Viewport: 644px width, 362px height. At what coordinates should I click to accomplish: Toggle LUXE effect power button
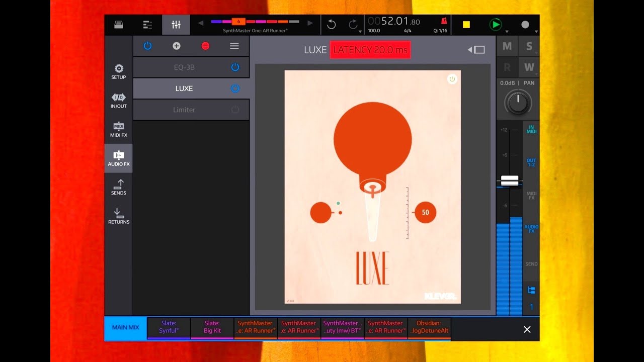click(235, 88)
